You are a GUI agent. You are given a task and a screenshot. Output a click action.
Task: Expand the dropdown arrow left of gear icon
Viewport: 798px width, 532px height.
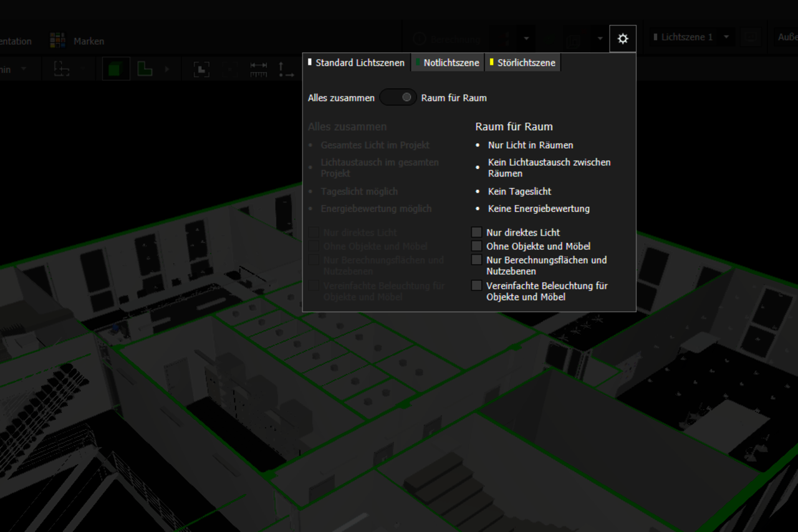point(600,39)
